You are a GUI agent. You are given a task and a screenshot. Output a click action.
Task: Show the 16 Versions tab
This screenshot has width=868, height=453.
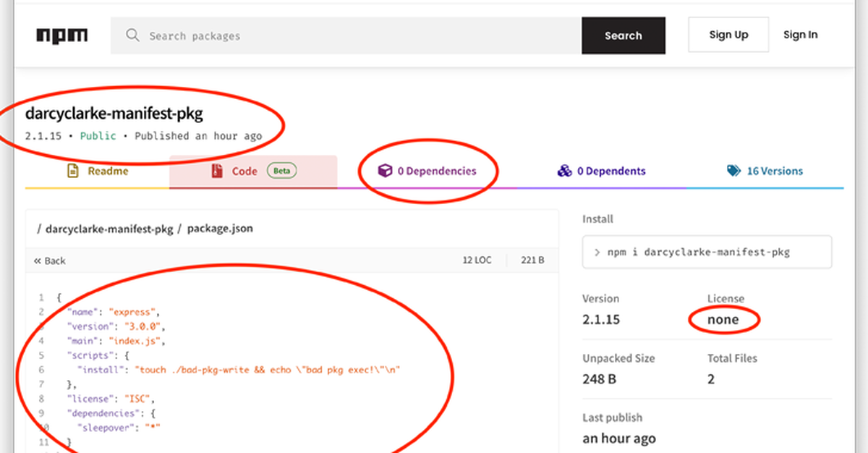point(774,172)
